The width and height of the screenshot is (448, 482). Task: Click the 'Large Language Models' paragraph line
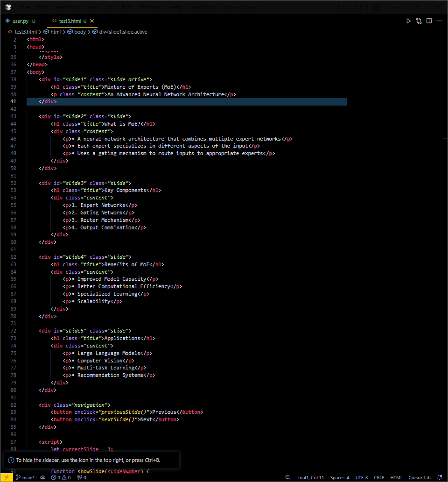pyautogui.click(x=107, y=353)
